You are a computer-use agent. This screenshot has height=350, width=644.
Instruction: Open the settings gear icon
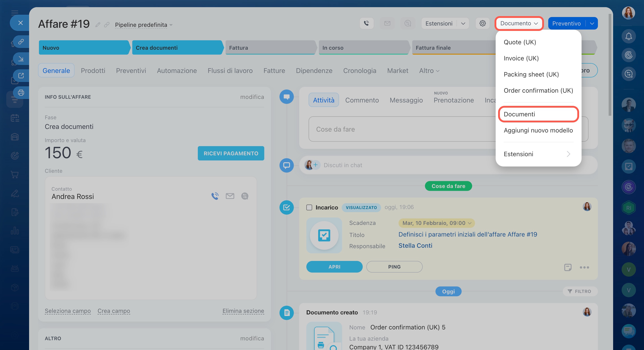pyautogui.click(x=482, y=23)
